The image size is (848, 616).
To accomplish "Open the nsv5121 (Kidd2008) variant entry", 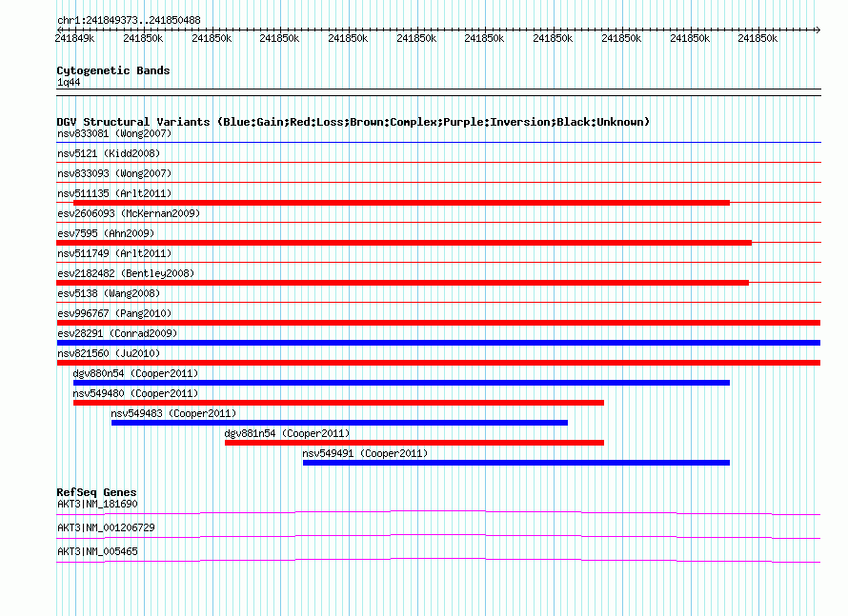I will click(x=109, y=153).
